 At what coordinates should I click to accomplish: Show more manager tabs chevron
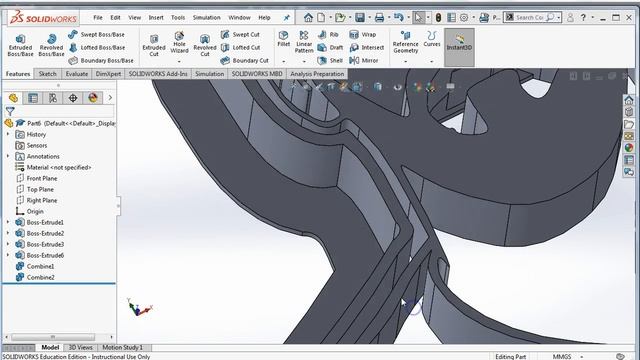coord(110,98)
